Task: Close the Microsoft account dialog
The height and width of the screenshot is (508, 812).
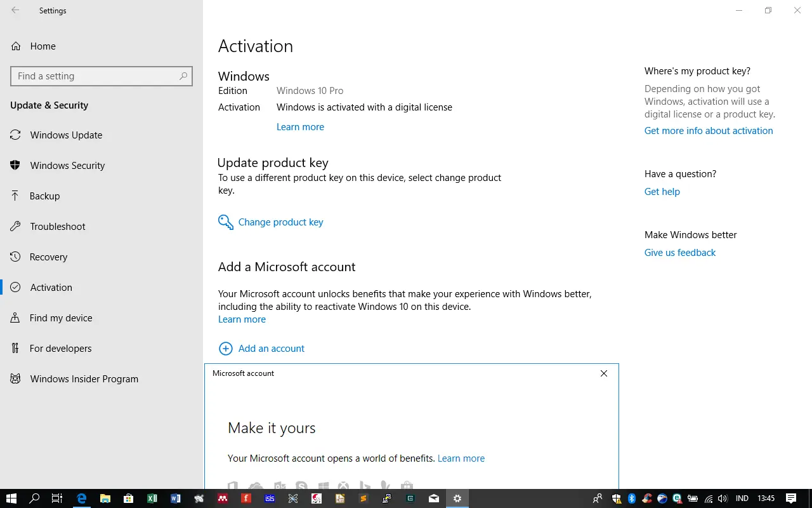Action: [604, 373]
